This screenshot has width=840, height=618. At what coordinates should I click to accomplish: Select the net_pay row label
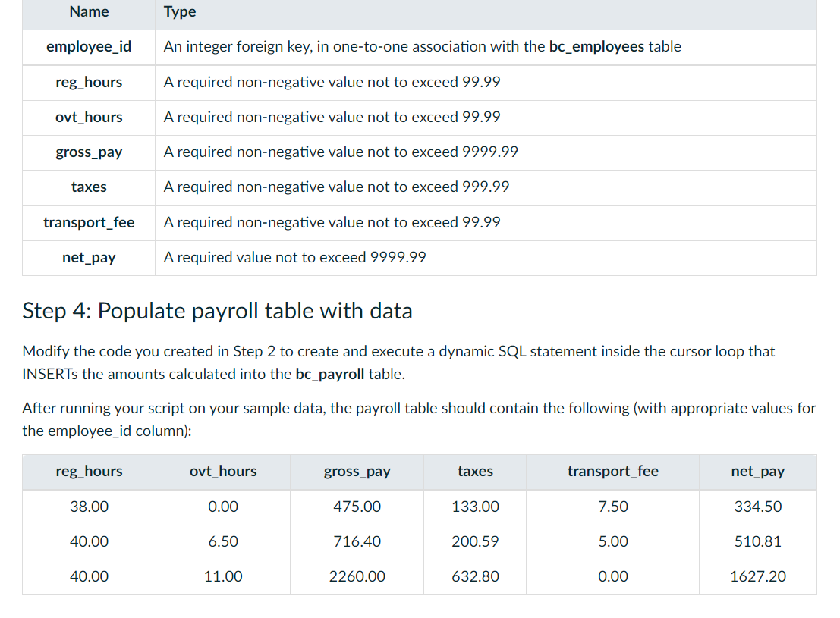point(89,257)
